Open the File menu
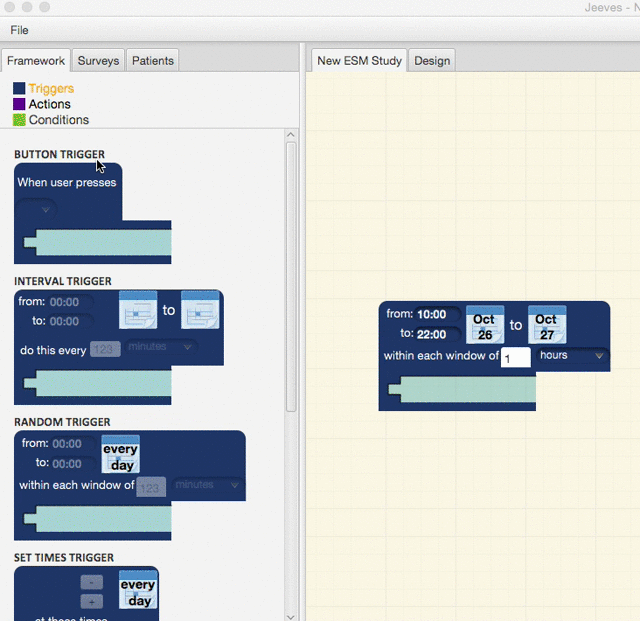This screenshot has height=621, width=640. point(19,30)
